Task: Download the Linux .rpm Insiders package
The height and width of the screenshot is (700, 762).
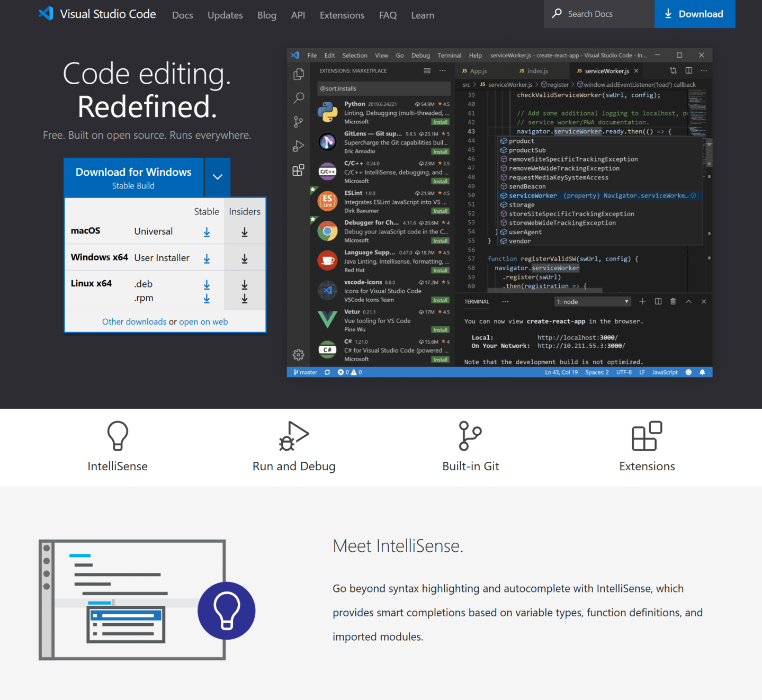Action: 245,299
